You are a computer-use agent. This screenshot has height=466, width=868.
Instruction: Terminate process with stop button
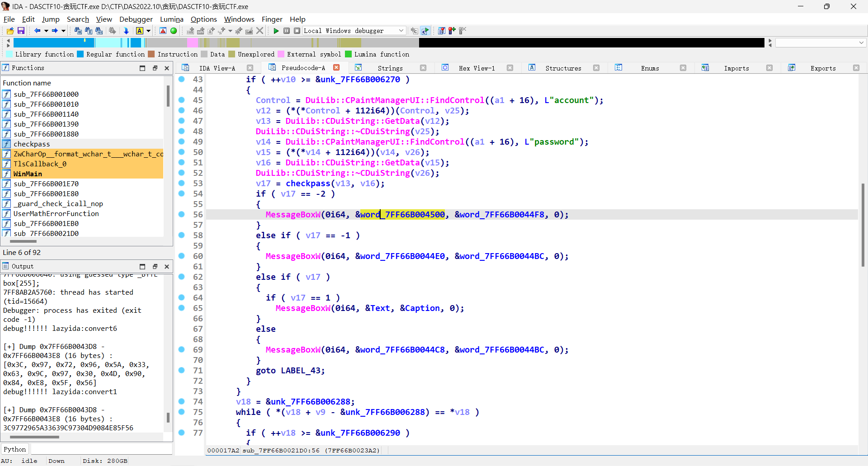[x=297, y=31]
